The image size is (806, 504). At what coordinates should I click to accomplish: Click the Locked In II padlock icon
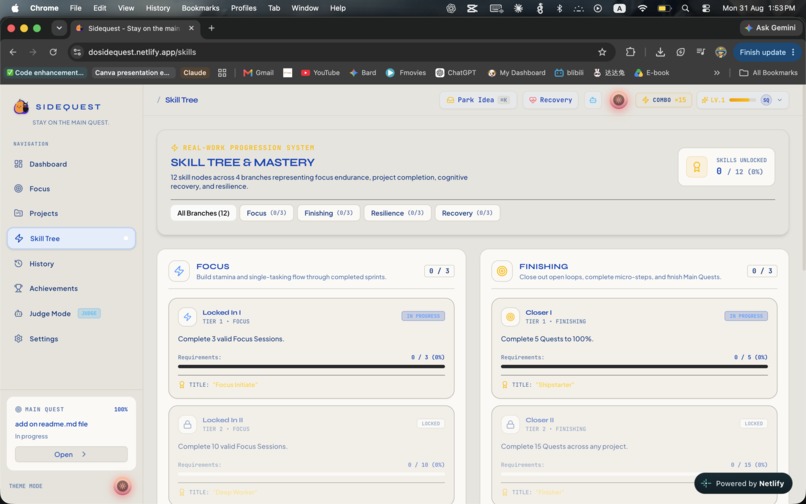[x=187, y=424]
